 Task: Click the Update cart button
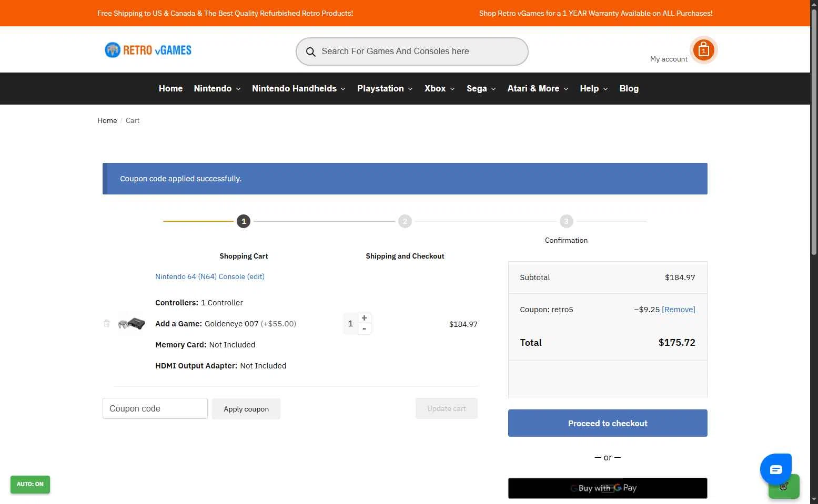[447, 408]
